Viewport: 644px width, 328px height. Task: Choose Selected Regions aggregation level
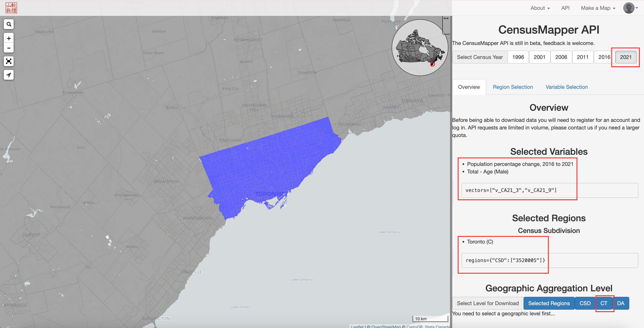click(549, 303)
